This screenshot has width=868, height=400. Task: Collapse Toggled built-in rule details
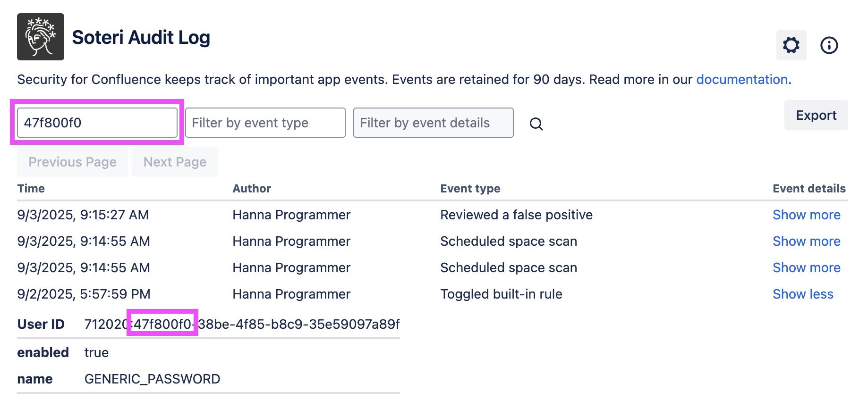pyautogui.click(x=803, y=294)
